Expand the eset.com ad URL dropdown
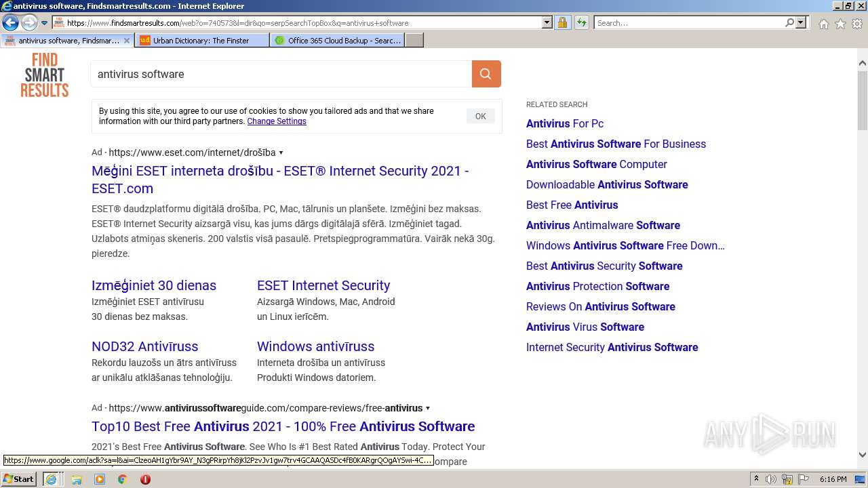Image resolution: width=868 pixels, height=488 pixels. coord(281,153)
